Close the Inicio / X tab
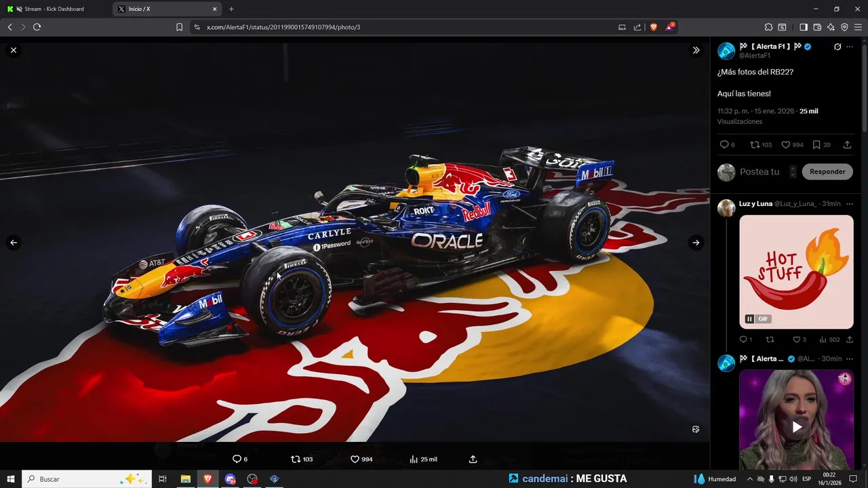 click(x=215, y=9)
